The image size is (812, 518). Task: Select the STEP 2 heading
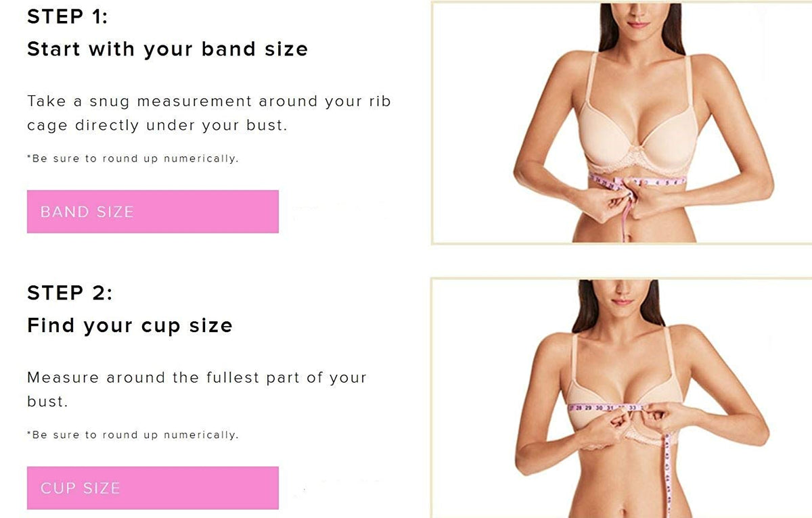pos(70,293)
